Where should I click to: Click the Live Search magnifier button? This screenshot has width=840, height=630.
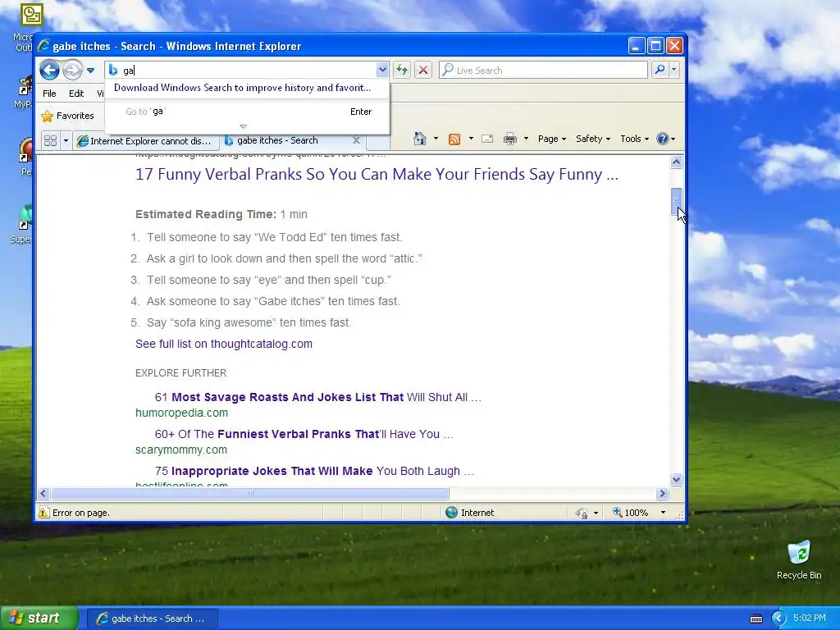660,70
